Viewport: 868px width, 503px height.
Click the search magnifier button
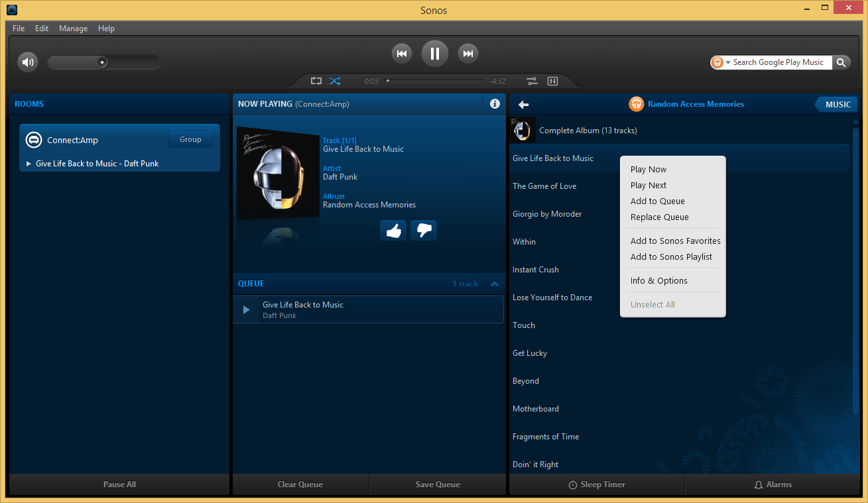[841, 62]
